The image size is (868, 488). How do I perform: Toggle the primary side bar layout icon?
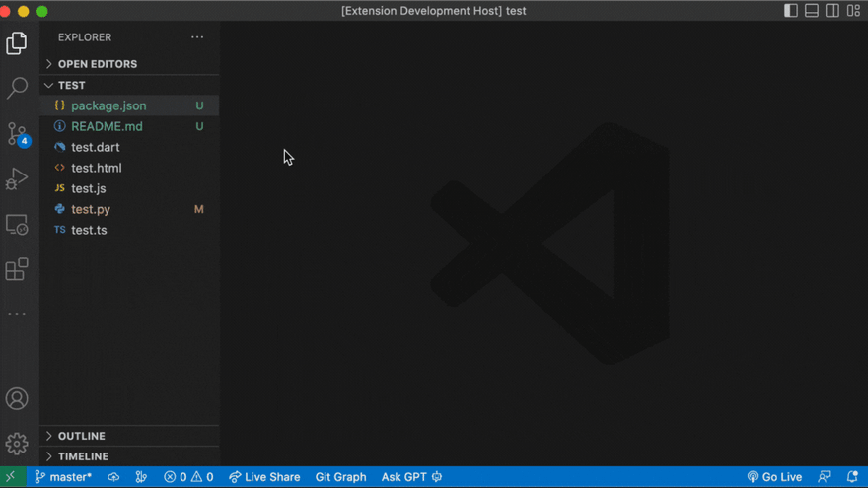(x=791, y=11)
